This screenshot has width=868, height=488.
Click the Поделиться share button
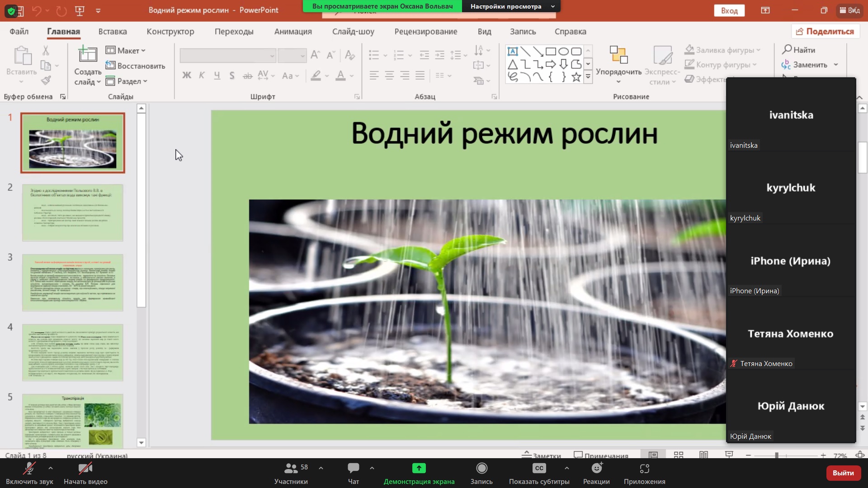pyautogui.click(x=825, y=31)
